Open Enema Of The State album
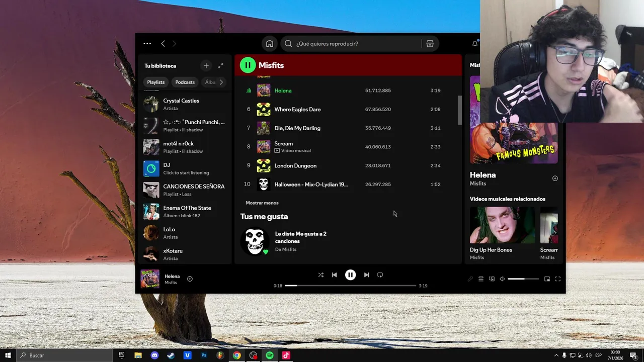The height and width of the screenshot is (362, 644). tap(185, 212)
